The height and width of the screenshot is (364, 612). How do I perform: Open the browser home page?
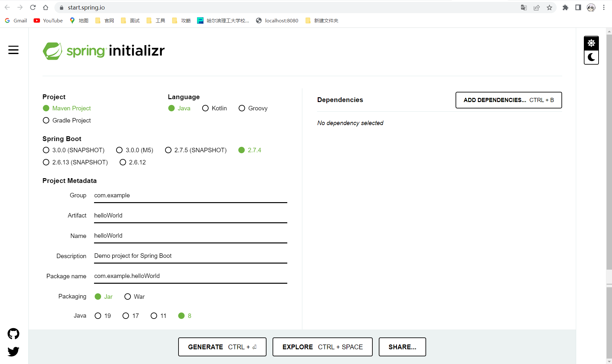(45, 7)
